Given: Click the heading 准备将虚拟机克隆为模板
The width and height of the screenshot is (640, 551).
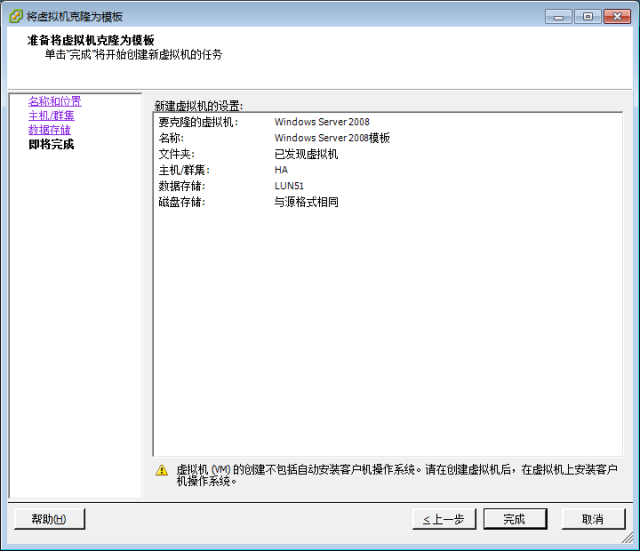Looking at the screenshot, I should click(91, 40).
